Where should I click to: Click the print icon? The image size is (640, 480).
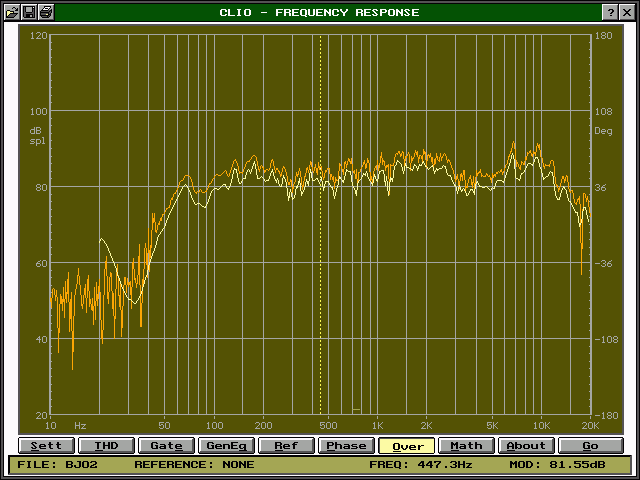[46, 12]
